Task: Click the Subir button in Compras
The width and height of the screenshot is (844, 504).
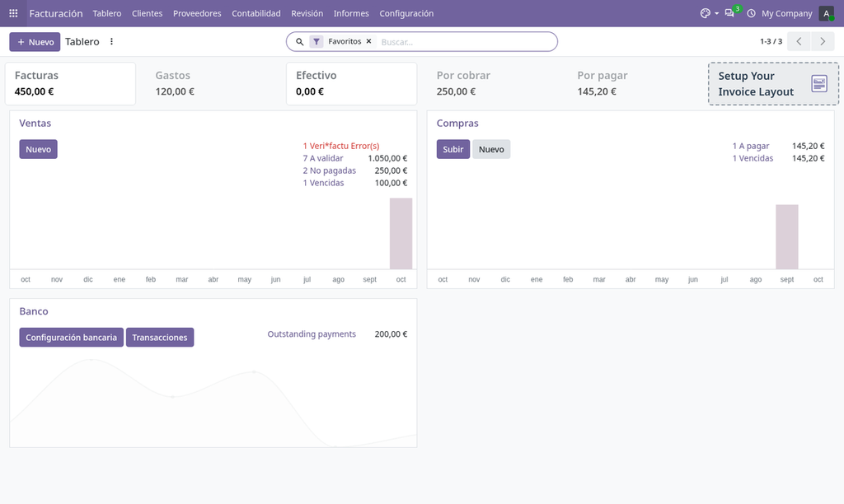Action: click(x=453, y=149)
